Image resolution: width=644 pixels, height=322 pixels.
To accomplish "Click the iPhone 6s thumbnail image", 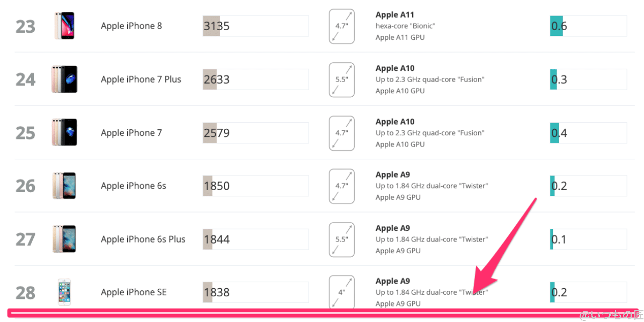I will (64, 185).
